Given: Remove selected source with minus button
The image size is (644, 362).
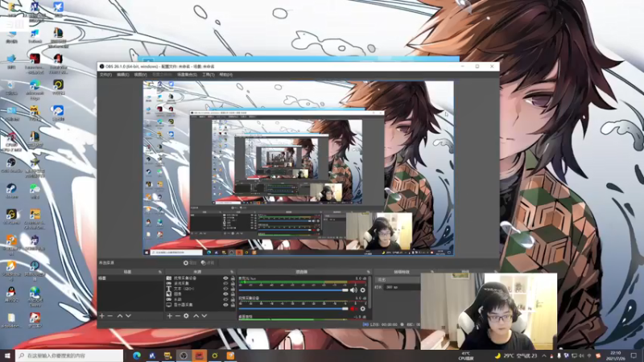Looking at the screenshot, I should click(177, 316).
